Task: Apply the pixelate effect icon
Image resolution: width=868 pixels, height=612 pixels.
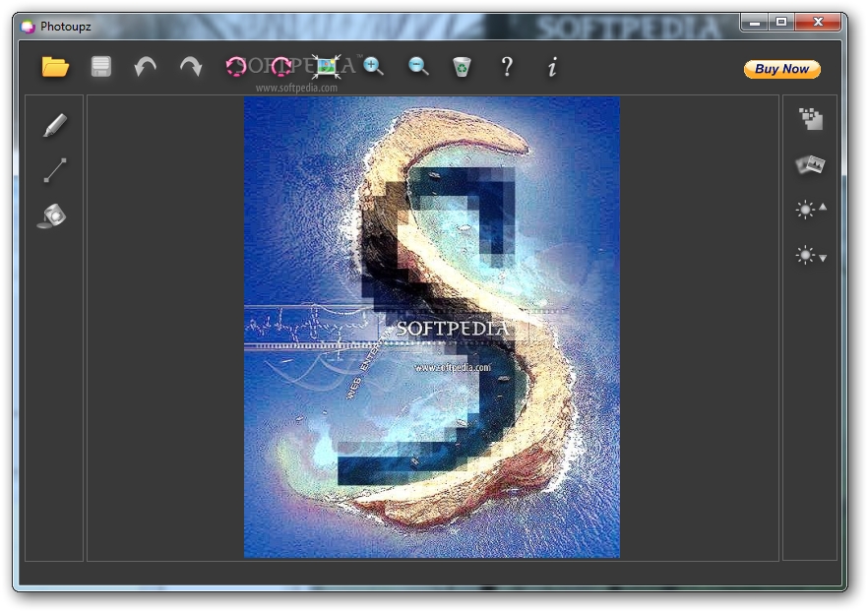Action: click(x=811, y=119)
